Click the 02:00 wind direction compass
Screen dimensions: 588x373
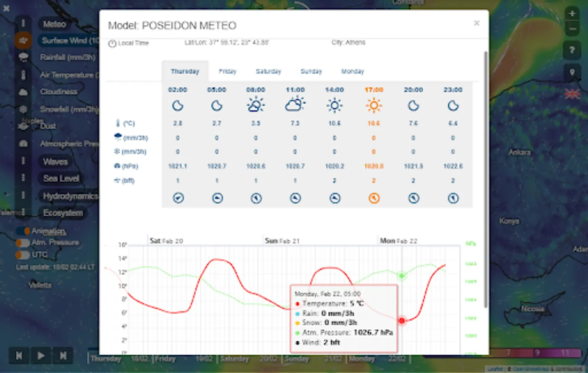pyautogui.click(x=178, y=198)
